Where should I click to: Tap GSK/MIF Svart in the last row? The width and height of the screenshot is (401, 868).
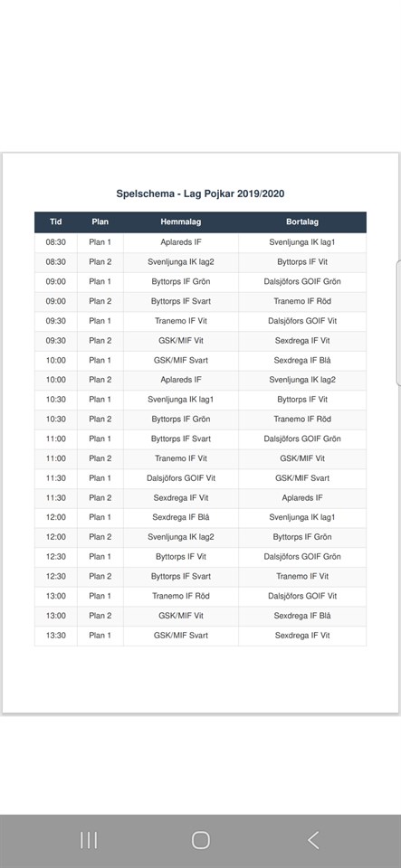180,635
